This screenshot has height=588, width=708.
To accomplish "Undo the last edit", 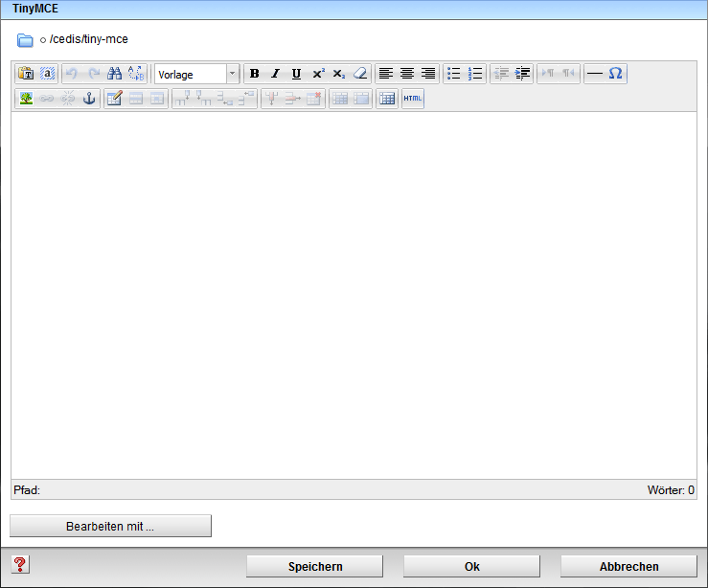I will tap(72, 74).
